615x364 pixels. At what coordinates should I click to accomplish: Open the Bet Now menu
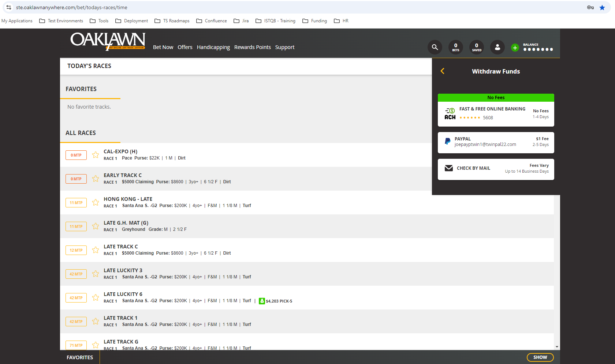point(163,47)
